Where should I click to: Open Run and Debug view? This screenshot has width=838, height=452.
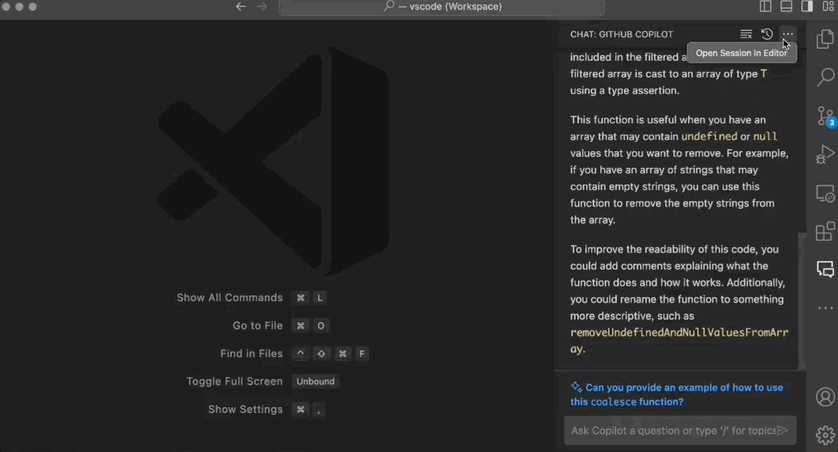(825, 154)
